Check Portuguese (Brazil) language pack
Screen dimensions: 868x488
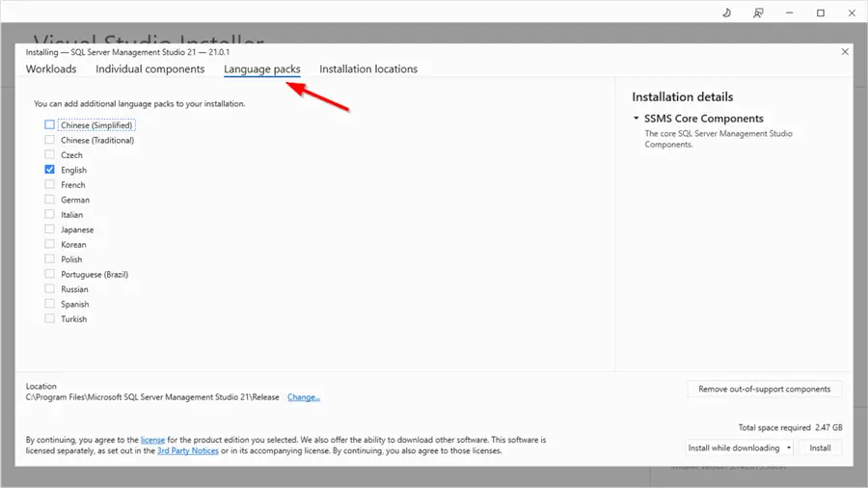[50, 275]
